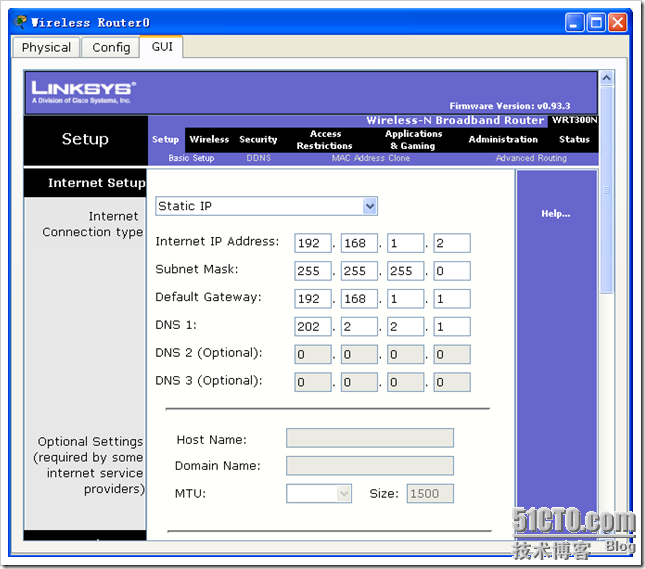This screenshot has height=569, width=645.
Task: Open the Administration section
Action: [x=503, y=139]
